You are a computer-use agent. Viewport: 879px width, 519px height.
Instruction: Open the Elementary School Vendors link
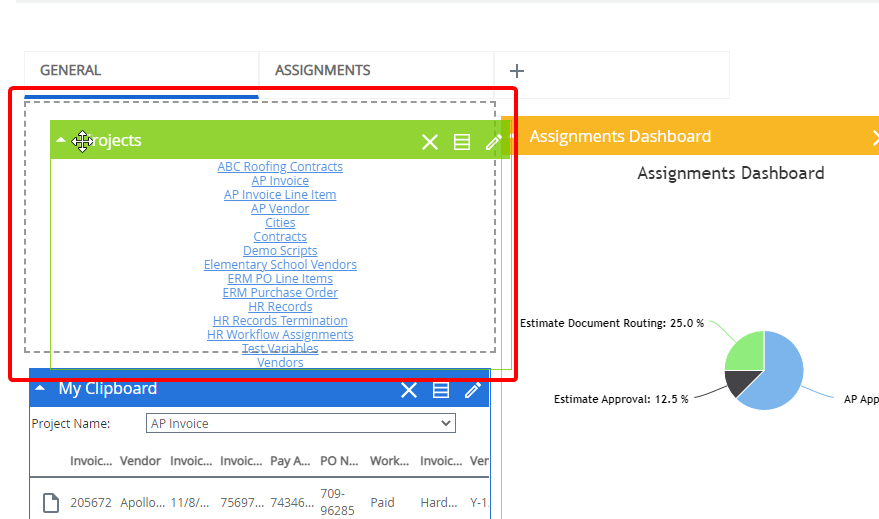[280, 265]
